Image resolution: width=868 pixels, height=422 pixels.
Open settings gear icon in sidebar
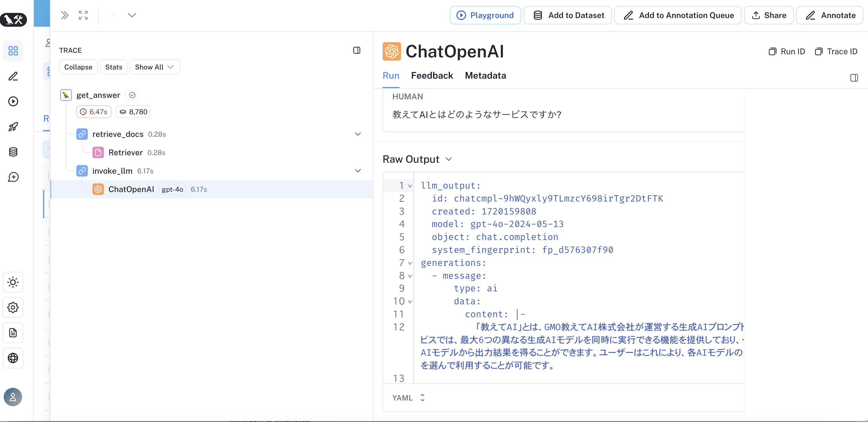(x=13, y=307)
